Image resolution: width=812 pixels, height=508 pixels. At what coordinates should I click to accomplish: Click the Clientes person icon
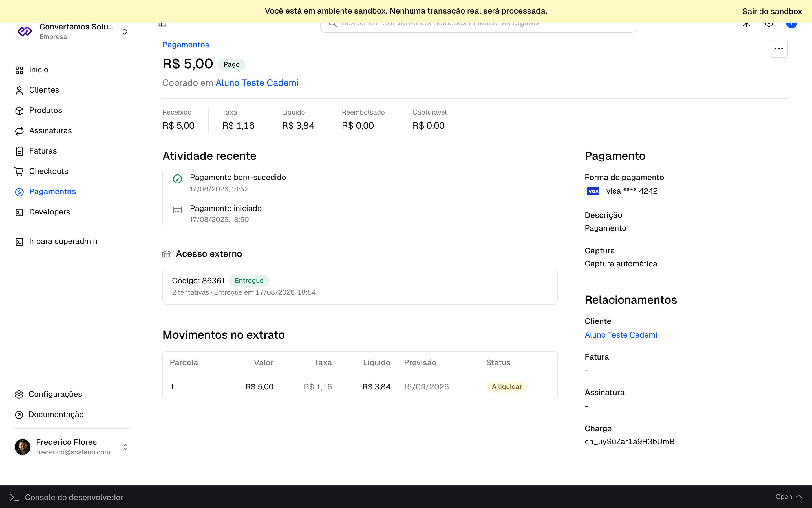(x=19, y=90)
